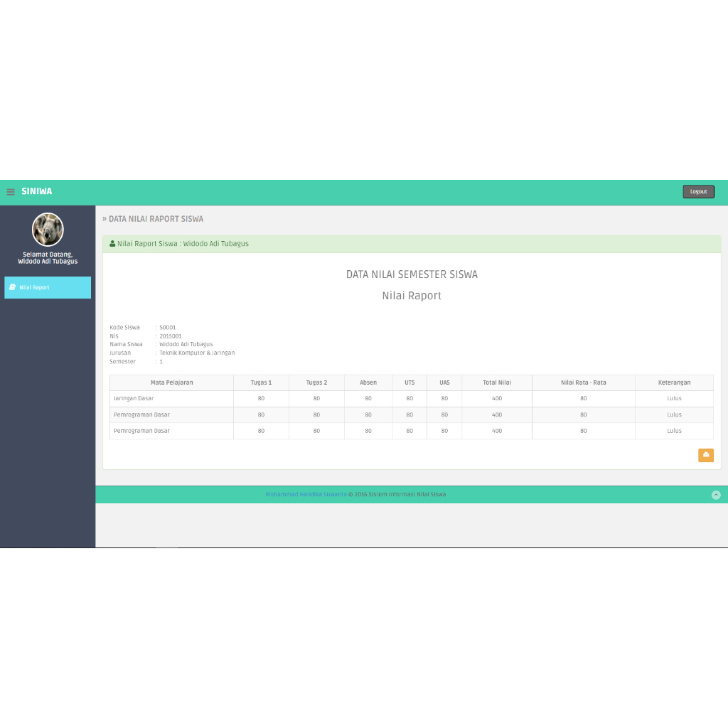
Task: Click the orange print icon
Action: [x=705, y=455]
